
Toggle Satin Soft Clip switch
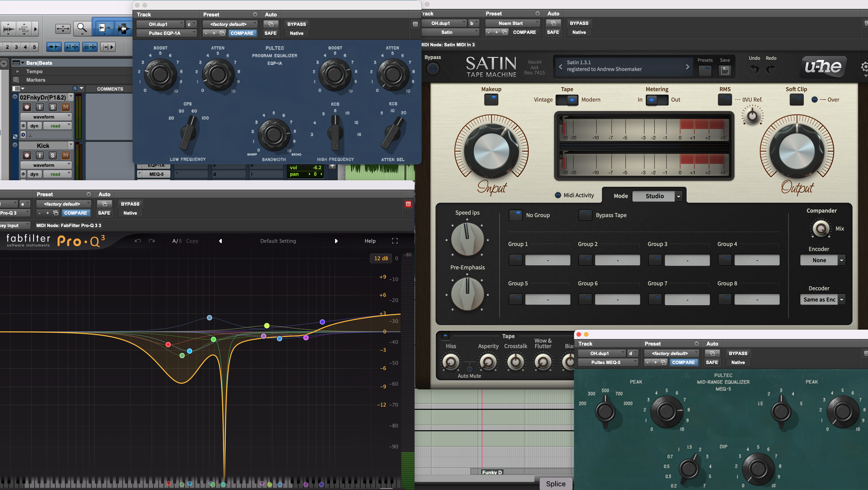coord(796,99)
